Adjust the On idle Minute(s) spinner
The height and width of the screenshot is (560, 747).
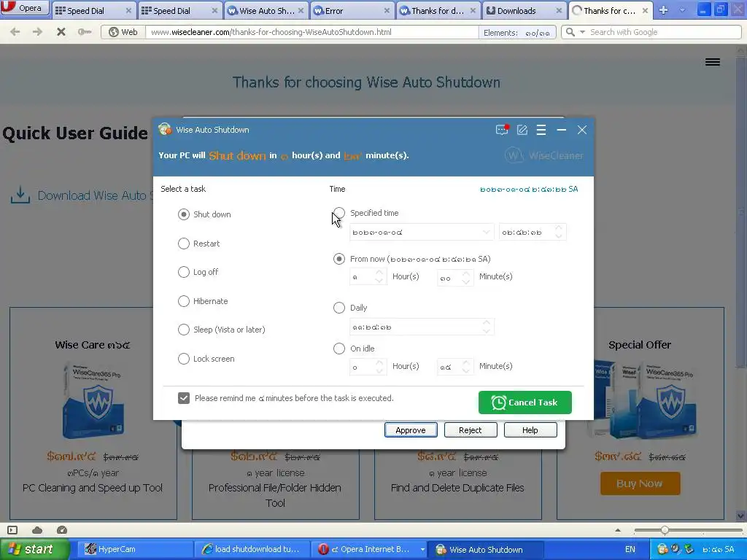[466, 367]
